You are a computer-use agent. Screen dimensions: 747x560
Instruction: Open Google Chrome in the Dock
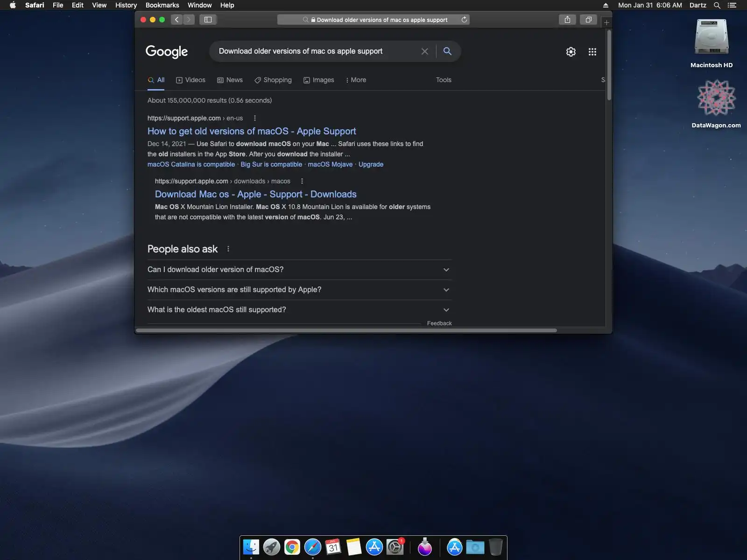tap(292, 546)
